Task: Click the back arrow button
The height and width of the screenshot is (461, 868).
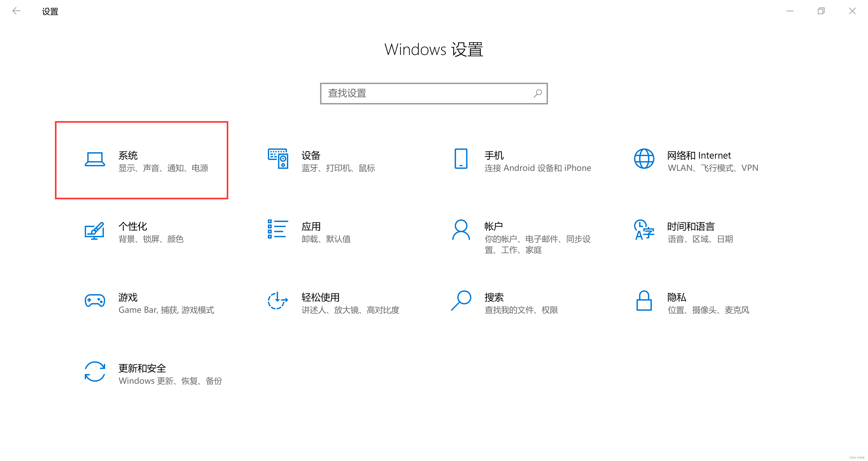Action: 16,11
